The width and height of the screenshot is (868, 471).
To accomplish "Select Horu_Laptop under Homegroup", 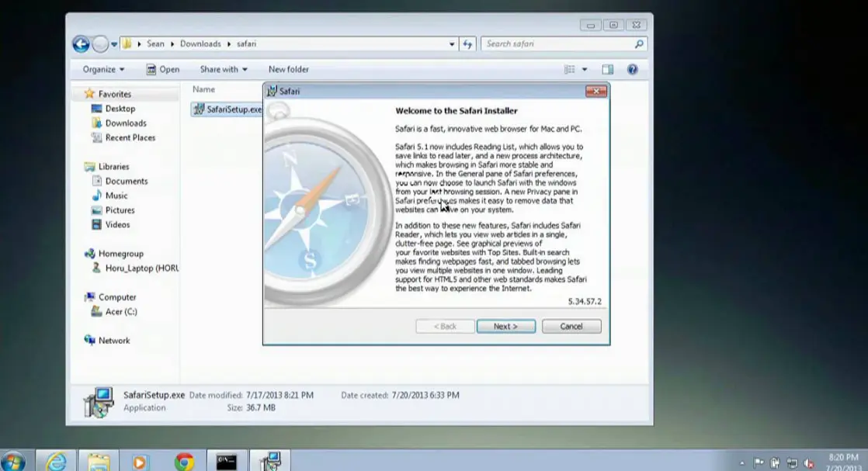I will (x=142, y=268).
